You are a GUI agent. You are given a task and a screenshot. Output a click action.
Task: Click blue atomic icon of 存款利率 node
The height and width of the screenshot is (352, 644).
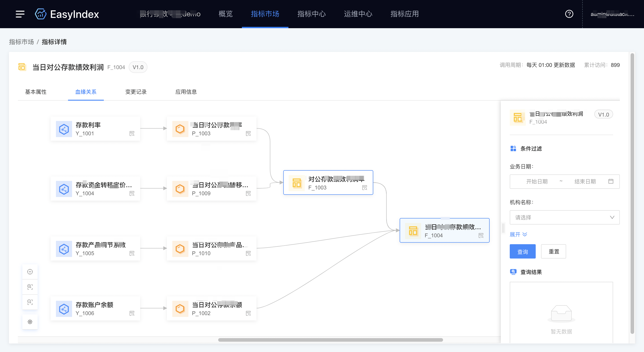[x=64, y=129]
